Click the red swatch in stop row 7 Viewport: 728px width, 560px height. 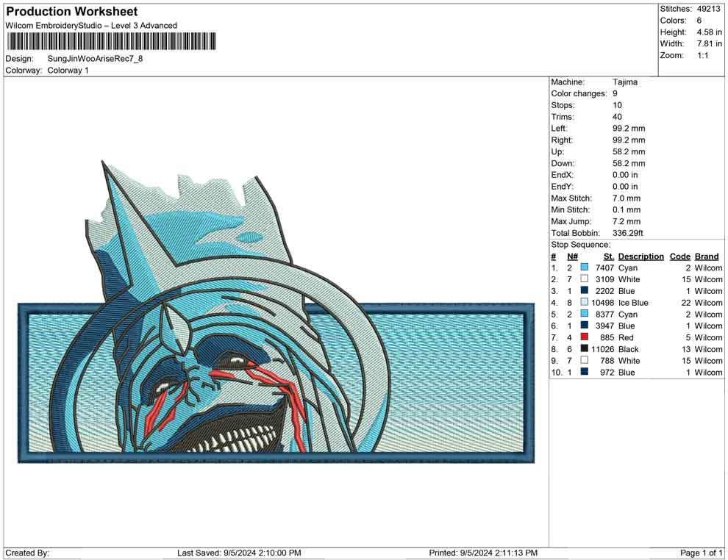pyautogui.click(x=585, y=337)
